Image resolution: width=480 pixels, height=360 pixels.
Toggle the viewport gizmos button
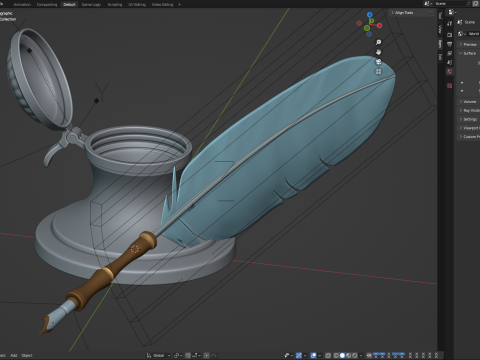(299, 355)
